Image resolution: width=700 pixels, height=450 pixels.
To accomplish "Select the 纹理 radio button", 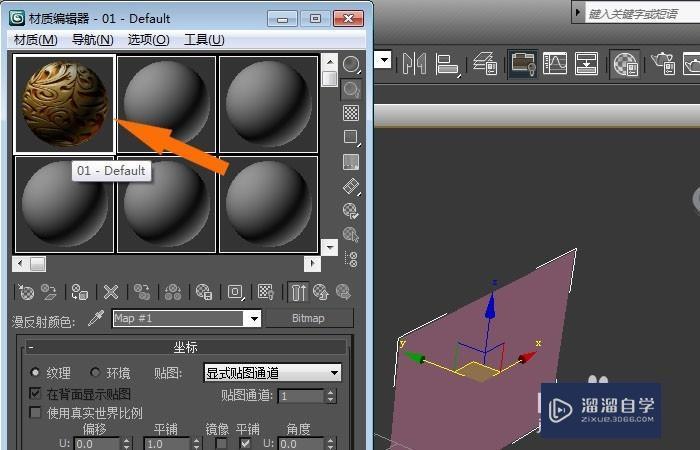I will click(x=35, y=372).
